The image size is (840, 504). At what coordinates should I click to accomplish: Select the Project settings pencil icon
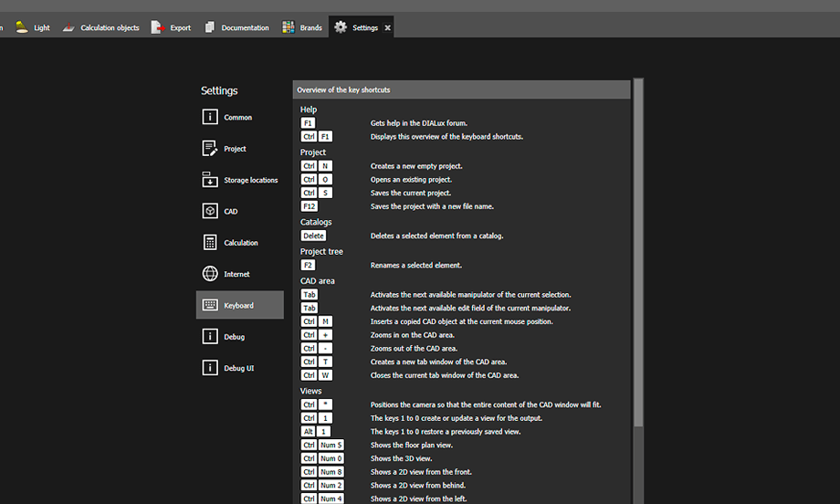[x=210, y=149]
